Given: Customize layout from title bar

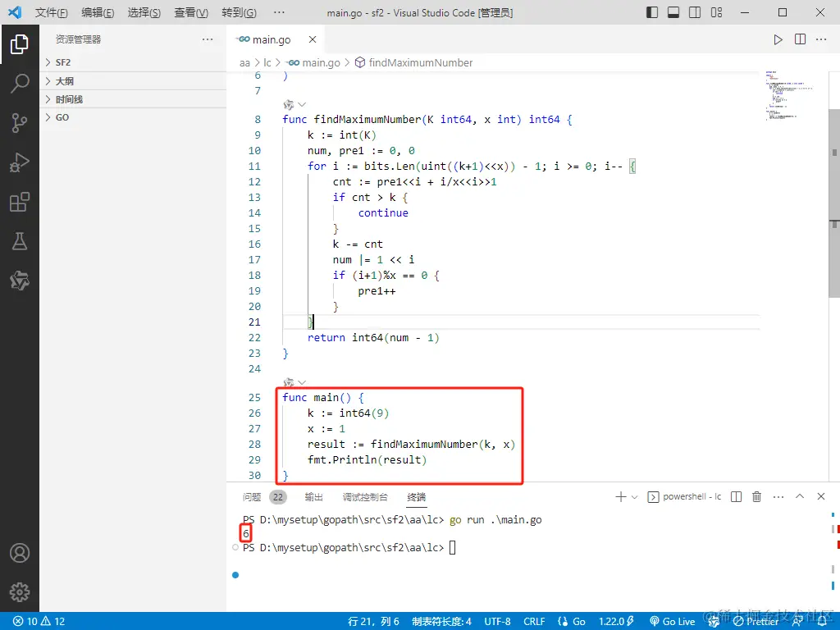Looking at the screenshot, I should pyautogui.click(x=716, y=12).
